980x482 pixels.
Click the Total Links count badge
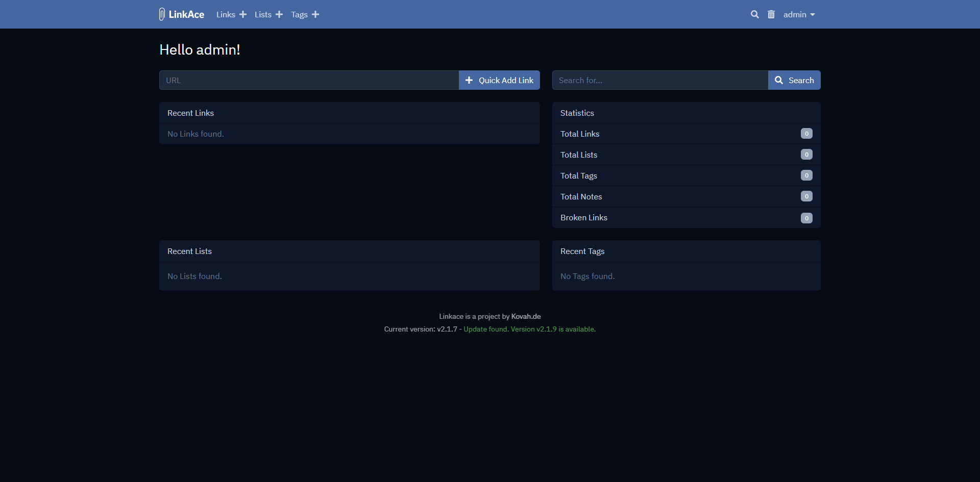(806, 134)
